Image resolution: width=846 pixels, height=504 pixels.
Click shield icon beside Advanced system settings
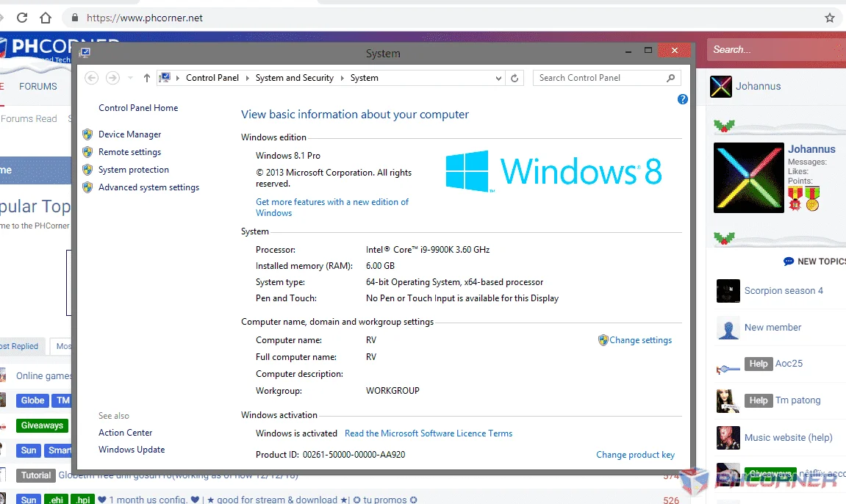87,187
